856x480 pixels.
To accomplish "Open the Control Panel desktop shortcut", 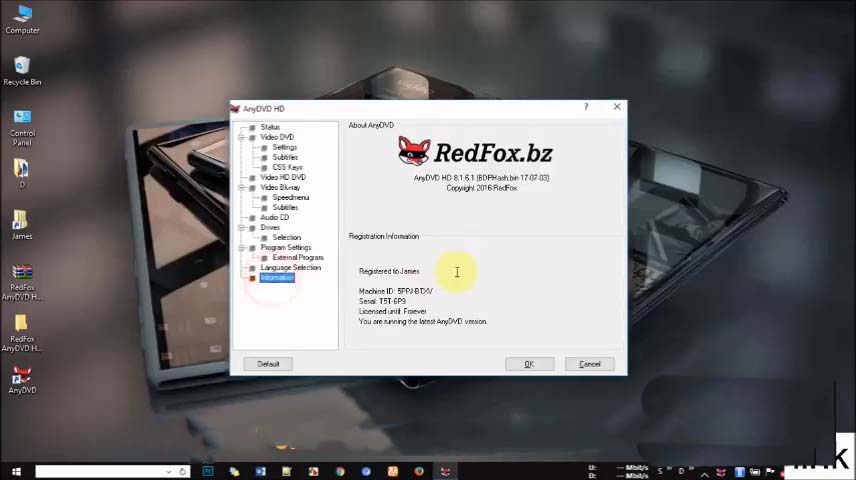I will click(x=22, y=127).
